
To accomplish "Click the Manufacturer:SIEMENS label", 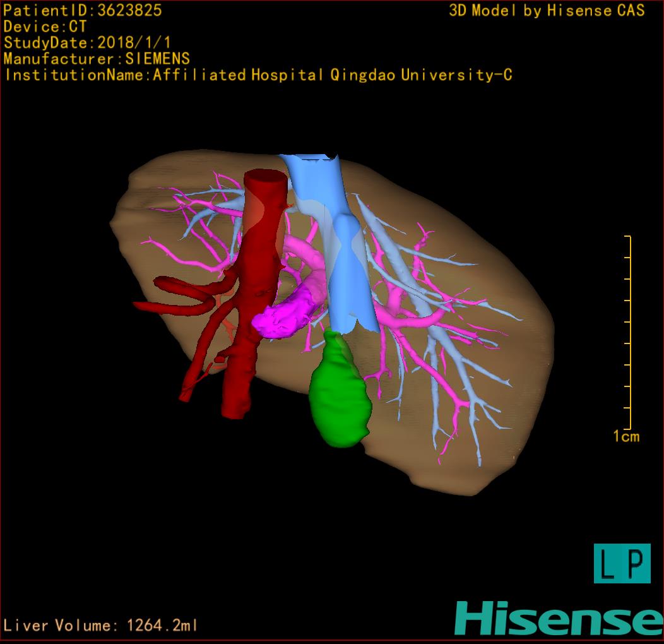I will click(97, 59).
